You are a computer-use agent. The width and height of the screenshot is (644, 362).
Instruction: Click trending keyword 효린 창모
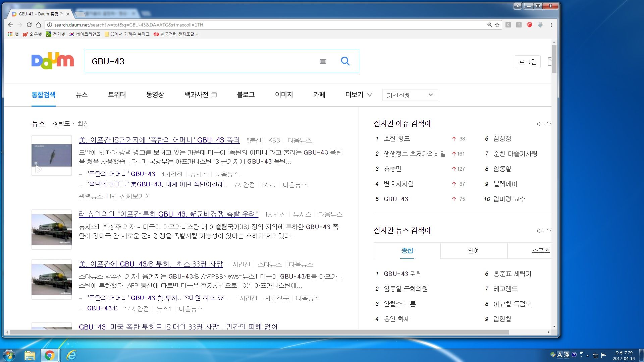pyautogui.click(x=397, y=139)
